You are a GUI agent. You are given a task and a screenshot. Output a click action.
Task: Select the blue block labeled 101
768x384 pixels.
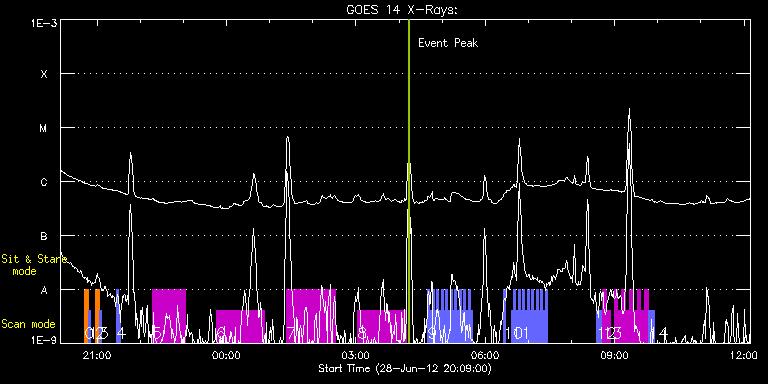pyautogui.click(x=529, y=316)
